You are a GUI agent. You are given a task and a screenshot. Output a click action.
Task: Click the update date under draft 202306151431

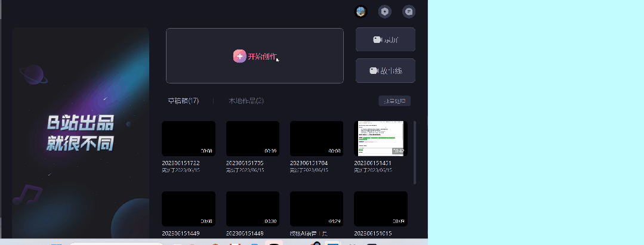pyautogui.click(x=373, y=170)
